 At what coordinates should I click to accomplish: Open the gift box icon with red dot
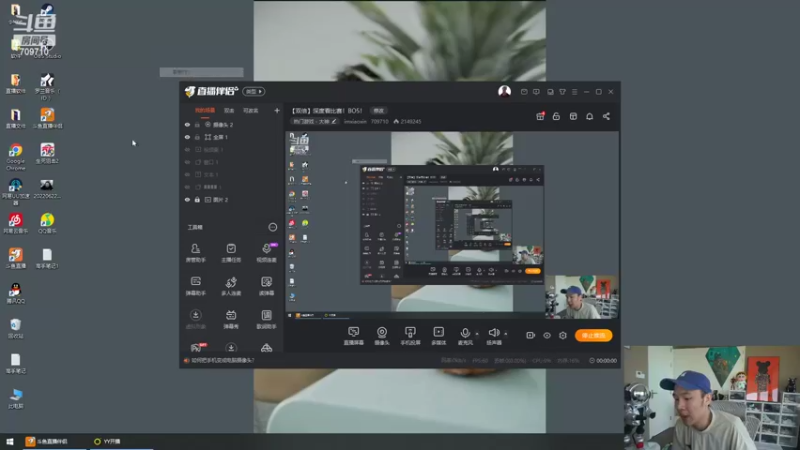(x=540, y=116)
